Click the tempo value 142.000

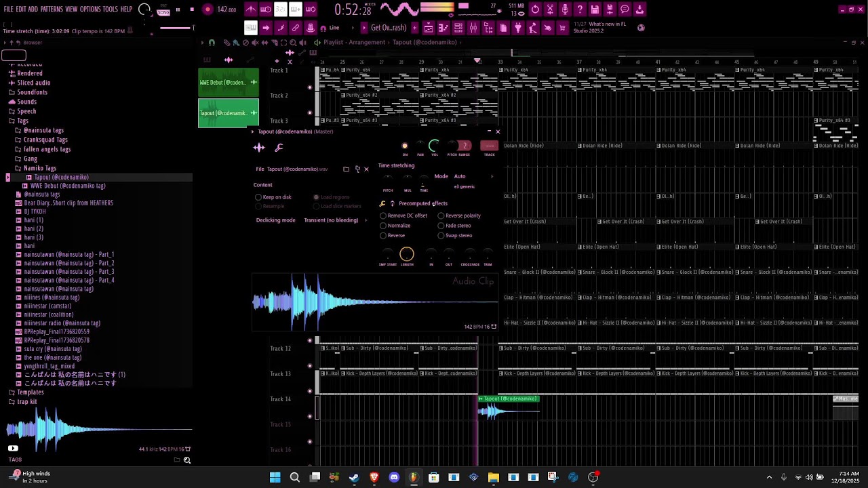(226, 9)
